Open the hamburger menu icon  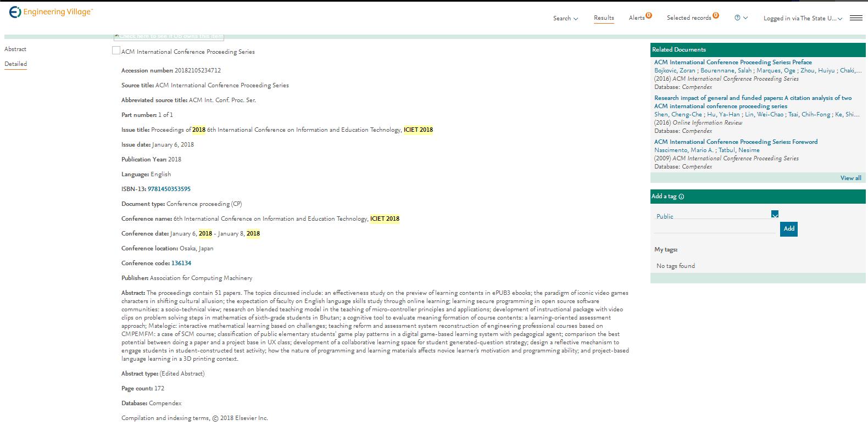click(x=855, y=18)
